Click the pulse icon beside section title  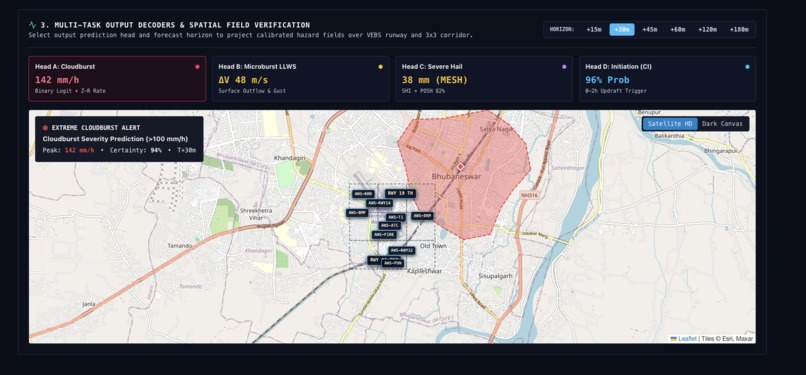click(32, 25)
